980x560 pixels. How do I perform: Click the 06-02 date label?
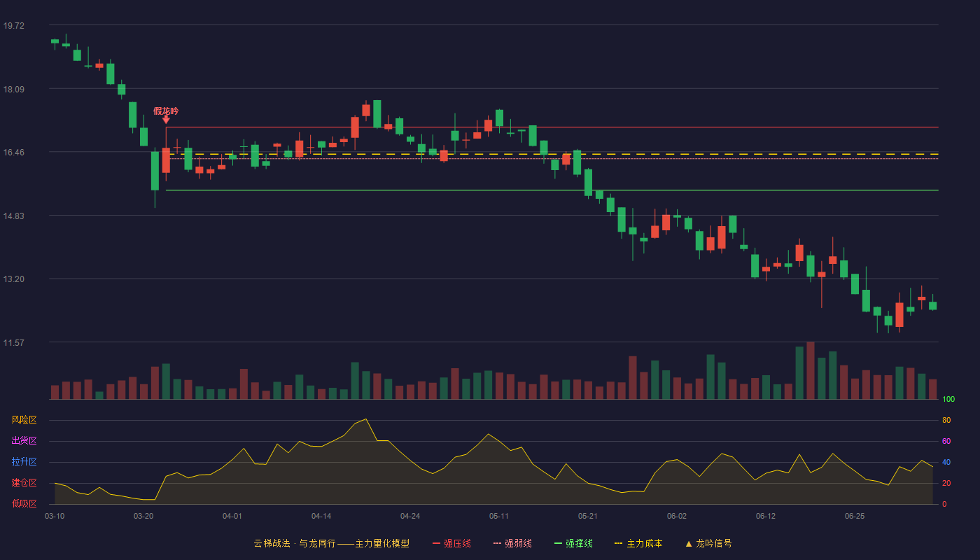[677, 516]
